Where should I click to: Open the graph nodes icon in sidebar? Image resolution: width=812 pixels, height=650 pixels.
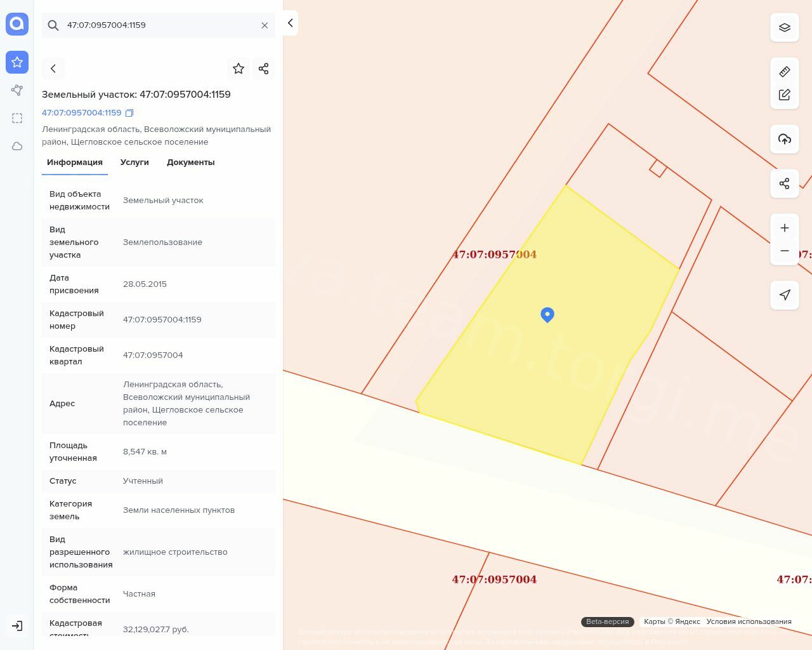pyautogui.click(x=17, y=90)
